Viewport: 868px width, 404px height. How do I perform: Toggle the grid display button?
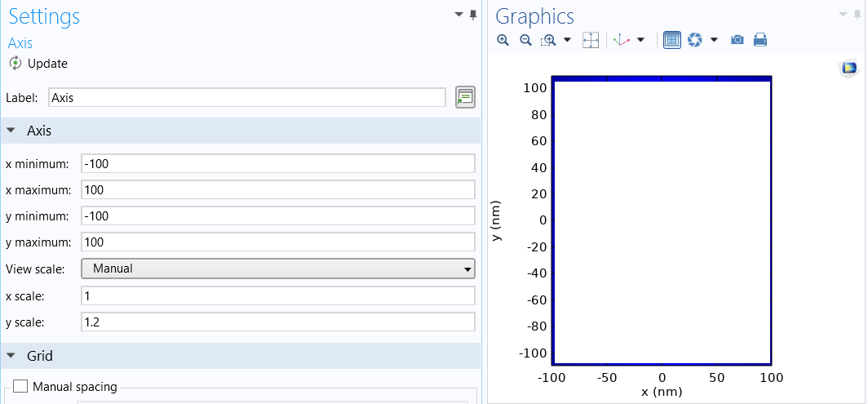coord(672,40)
